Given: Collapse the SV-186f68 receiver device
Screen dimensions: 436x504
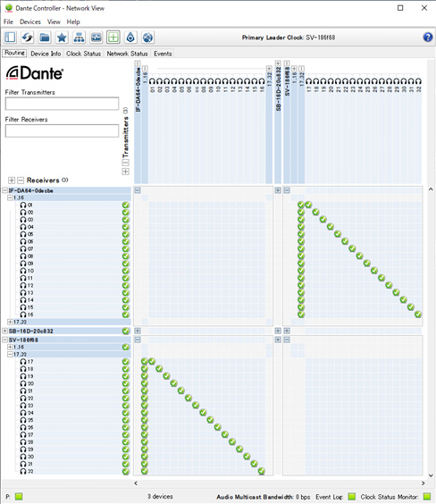Looking at the screenshot, I should 4,340.
